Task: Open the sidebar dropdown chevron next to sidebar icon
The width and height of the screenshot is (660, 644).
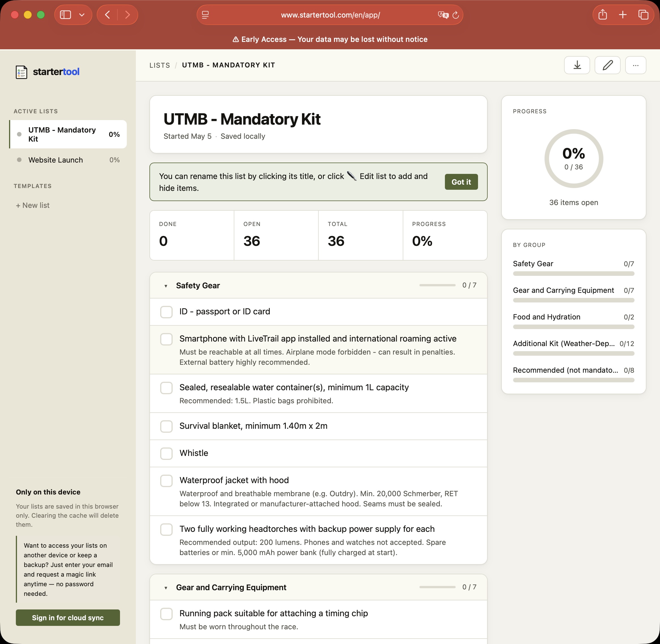Action: point(82,15)
